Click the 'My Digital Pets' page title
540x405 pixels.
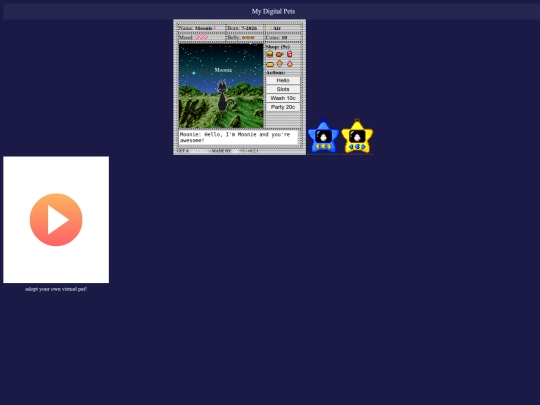pos(273,11)
